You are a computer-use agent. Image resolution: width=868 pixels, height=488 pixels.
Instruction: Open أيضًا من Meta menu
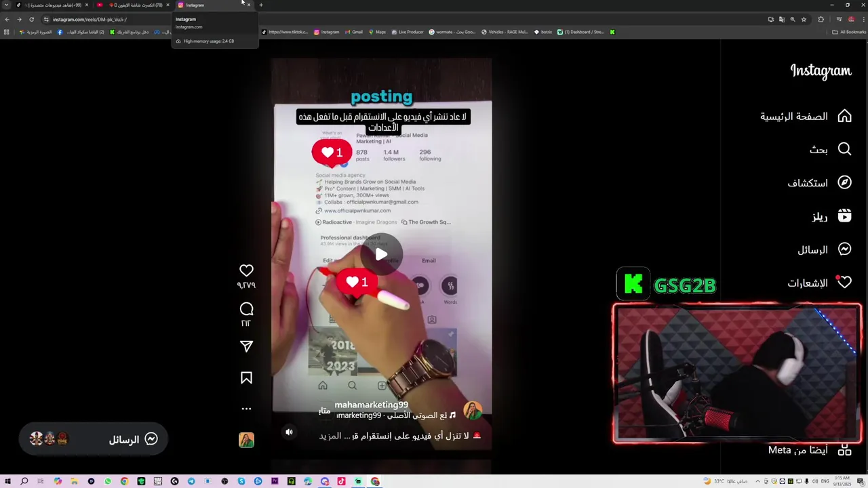point(810,450)
